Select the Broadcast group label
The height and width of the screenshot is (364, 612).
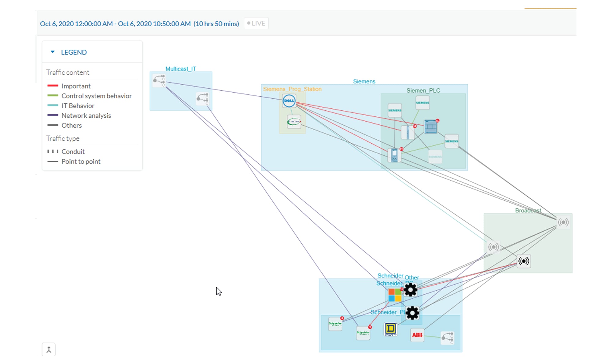click(x=528, y=210)
